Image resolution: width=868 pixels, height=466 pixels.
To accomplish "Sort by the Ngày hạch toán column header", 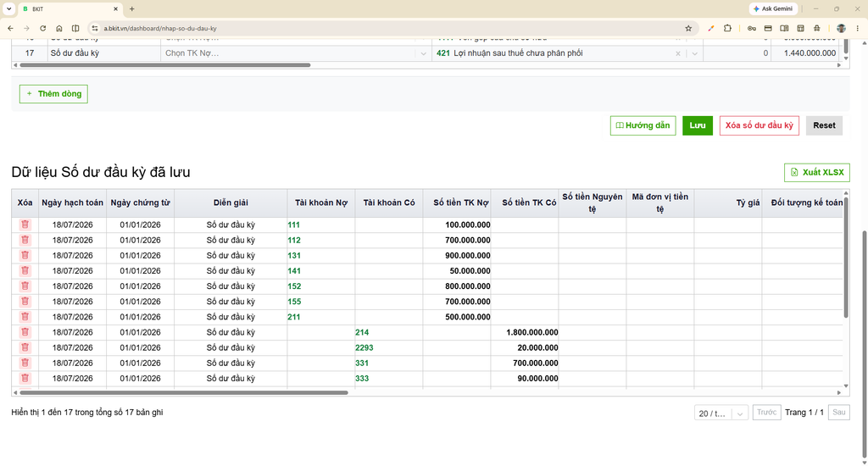I will pyautogui.click(x=73, y=202).
